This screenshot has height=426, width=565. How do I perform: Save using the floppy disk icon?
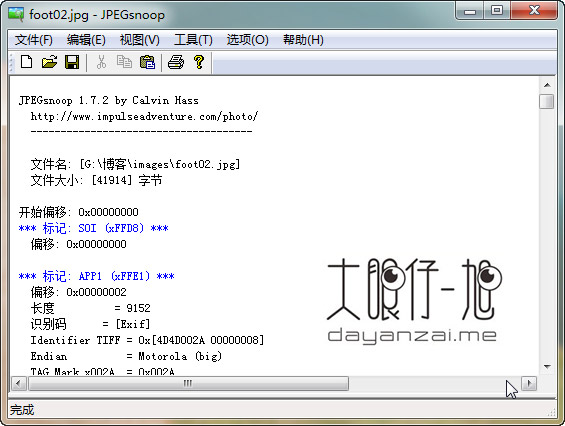(x=72, y=62)
